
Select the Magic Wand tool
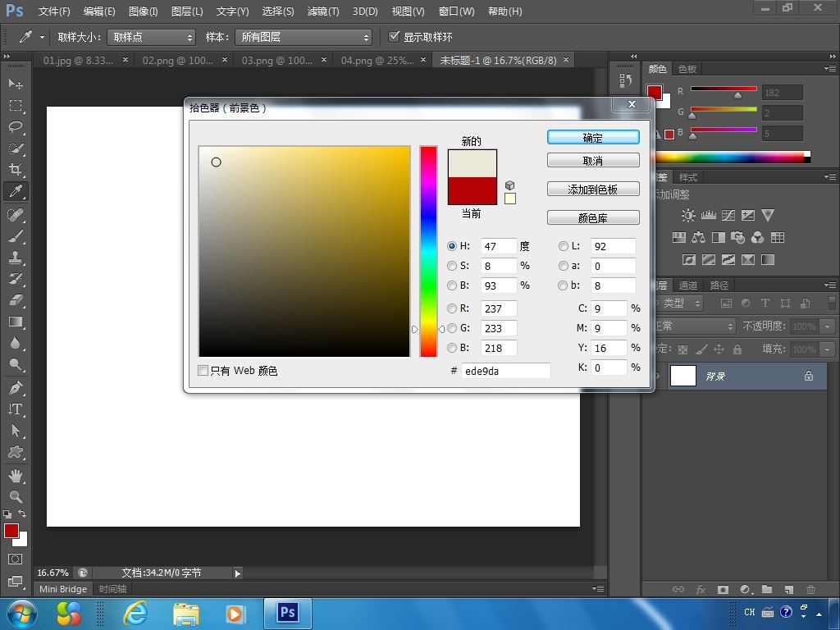pos(16,148)
